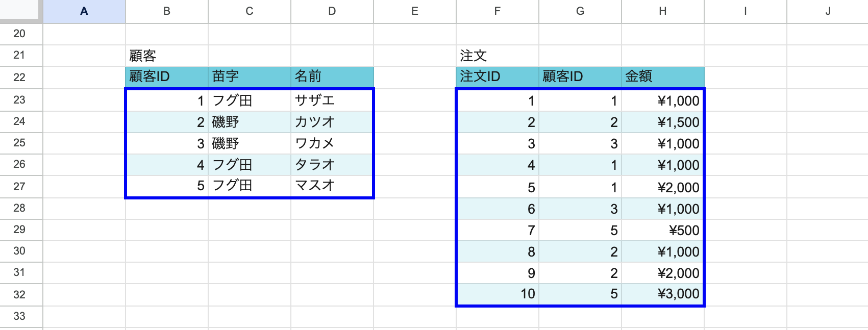Click the 注文ID header cell

click(497, 77)
